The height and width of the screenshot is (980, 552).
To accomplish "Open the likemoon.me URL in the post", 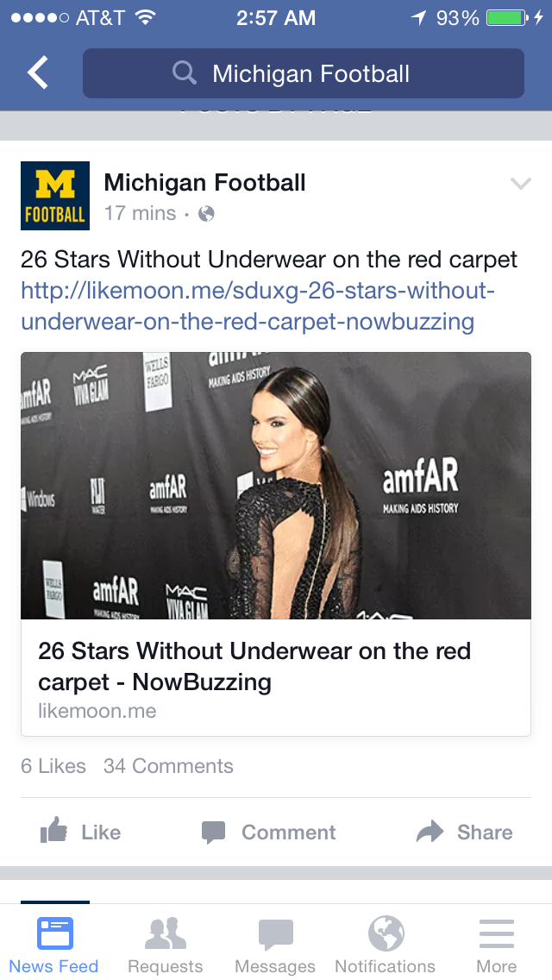I will click(x=258, y=306).
